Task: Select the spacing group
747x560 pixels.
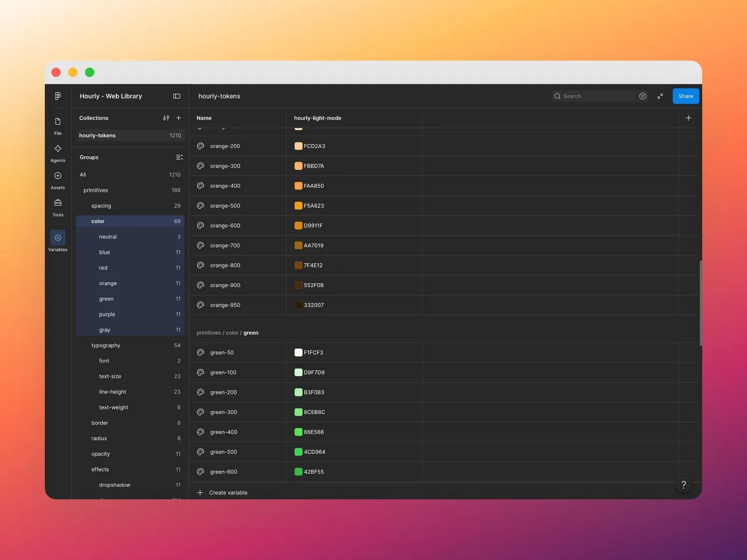Action: [x=130, y=206]
